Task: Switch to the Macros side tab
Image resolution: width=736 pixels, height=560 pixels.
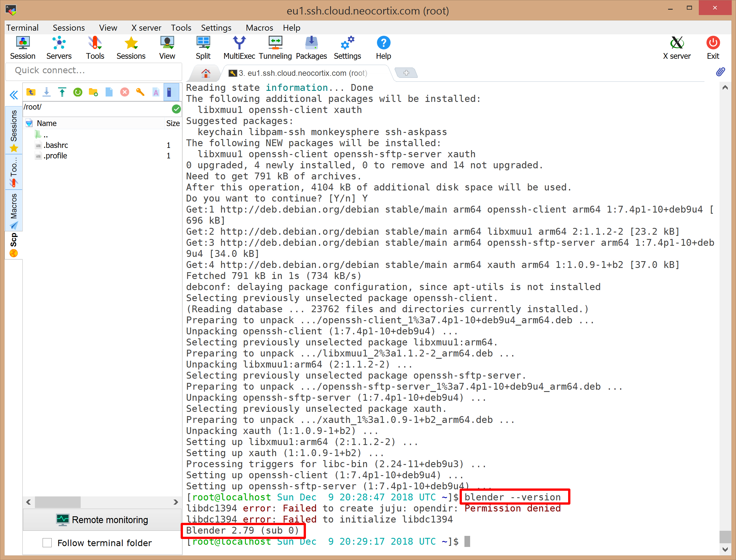Action: click(14, 210)
